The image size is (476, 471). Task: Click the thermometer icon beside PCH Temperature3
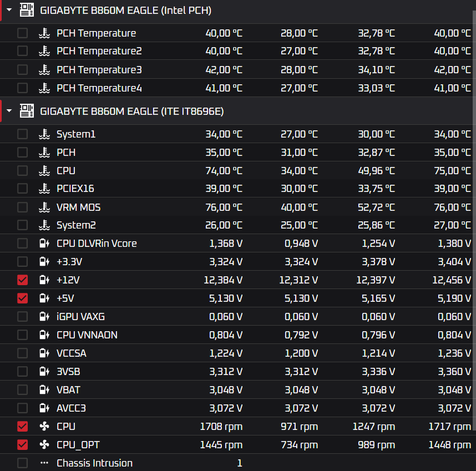(x=44, y=70)
